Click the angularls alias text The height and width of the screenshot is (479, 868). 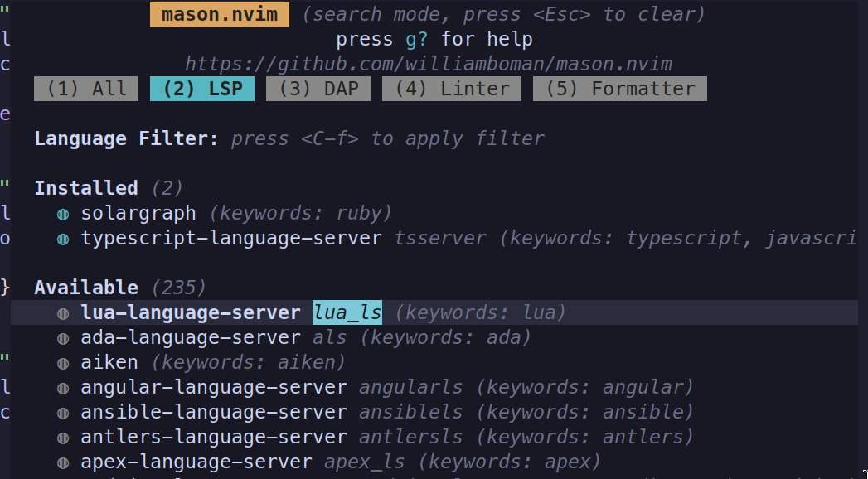[x=410, y=388]
